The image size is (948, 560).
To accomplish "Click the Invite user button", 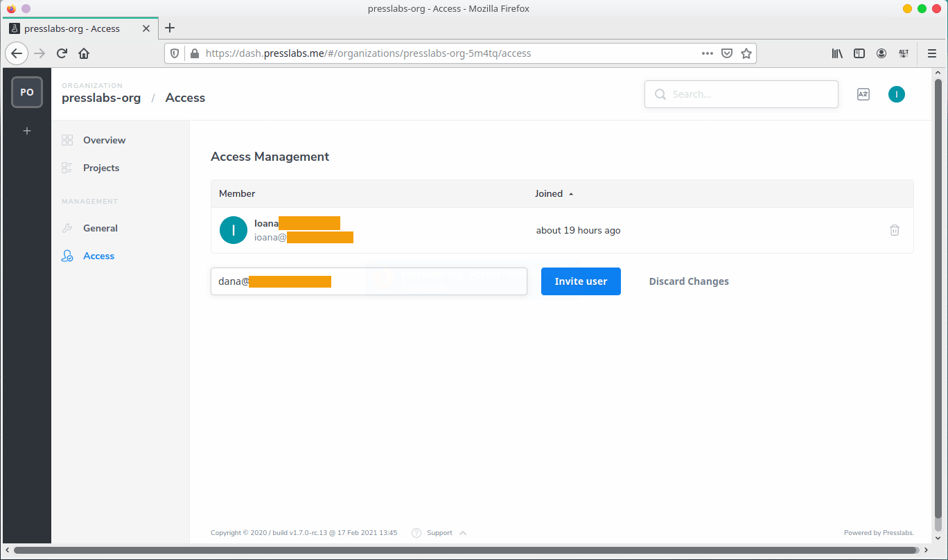I will point(581,281).
